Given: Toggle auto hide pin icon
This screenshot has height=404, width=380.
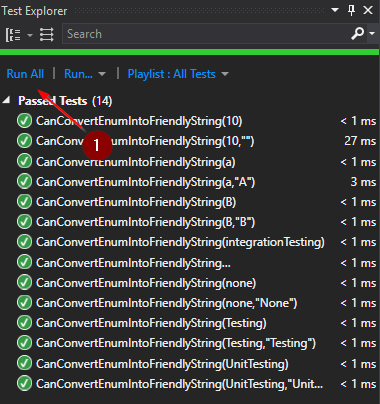Looking at the screenshot, I should [x=351, y=10].
